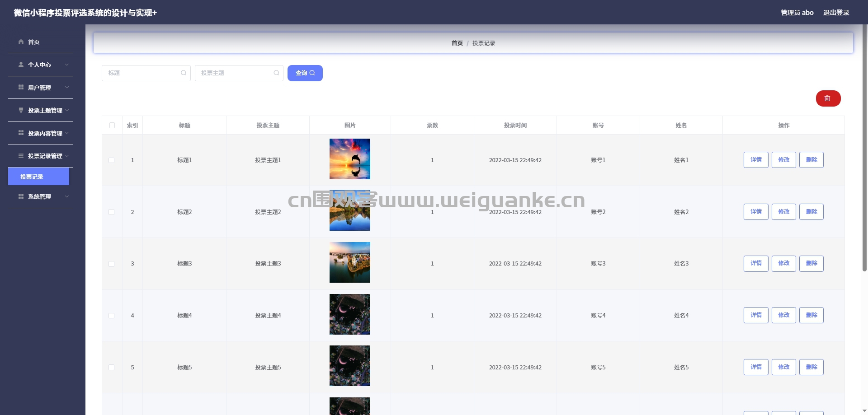Click the search icon in 标题 field

pyautogui.click(x=183, y=73)
